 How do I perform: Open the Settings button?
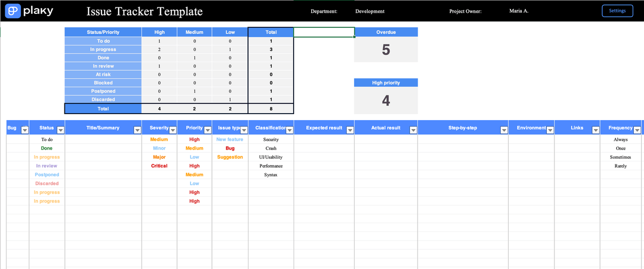tap(617, 11)
